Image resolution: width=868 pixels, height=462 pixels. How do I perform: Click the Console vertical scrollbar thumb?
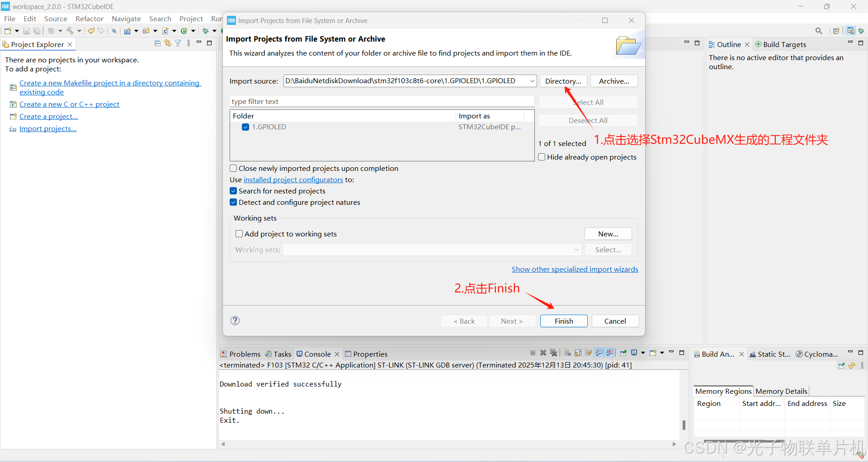pyautogui.click(x=684, y=425)
